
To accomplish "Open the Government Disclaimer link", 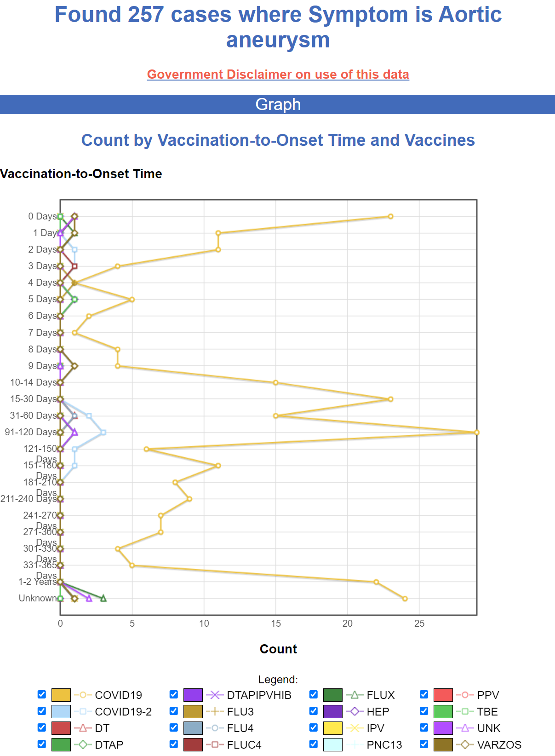I will [x=278, y=75].
